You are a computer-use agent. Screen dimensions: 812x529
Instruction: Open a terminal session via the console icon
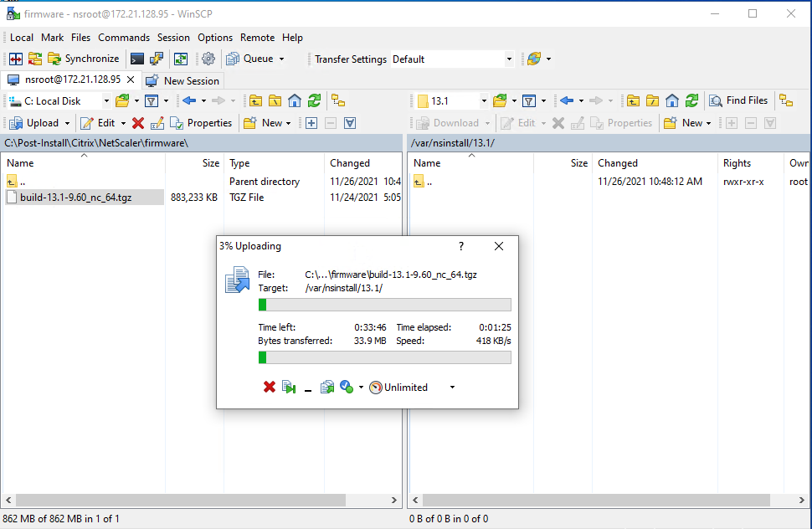point(136,58)
